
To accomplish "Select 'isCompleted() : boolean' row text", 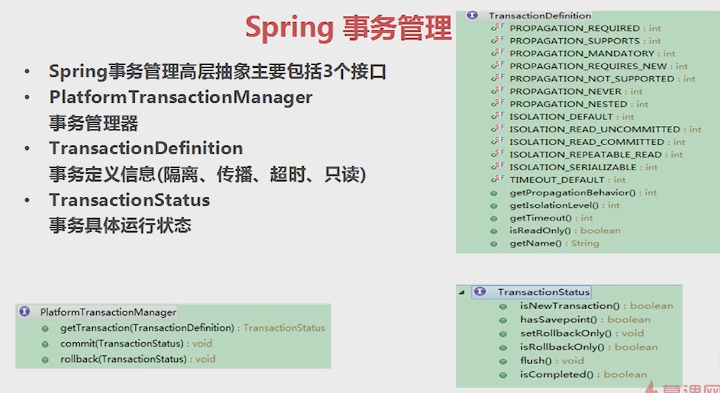I will pos(584,375).
